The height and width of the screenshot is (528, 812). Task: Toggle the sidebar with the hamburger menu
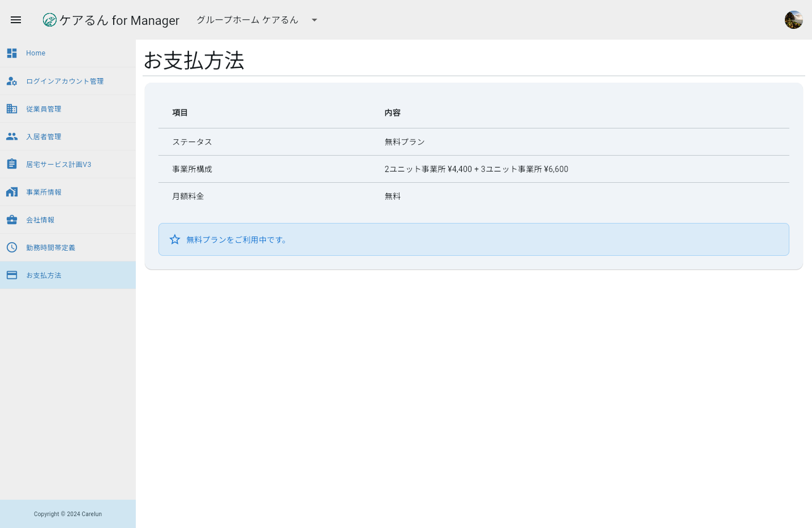[x=16, y=20]
